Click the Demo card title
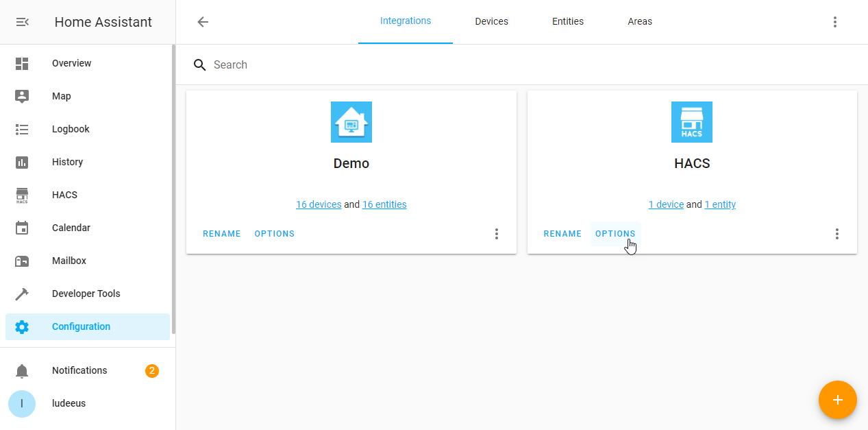Screen dimensions: 868x430 coord(351,163)
